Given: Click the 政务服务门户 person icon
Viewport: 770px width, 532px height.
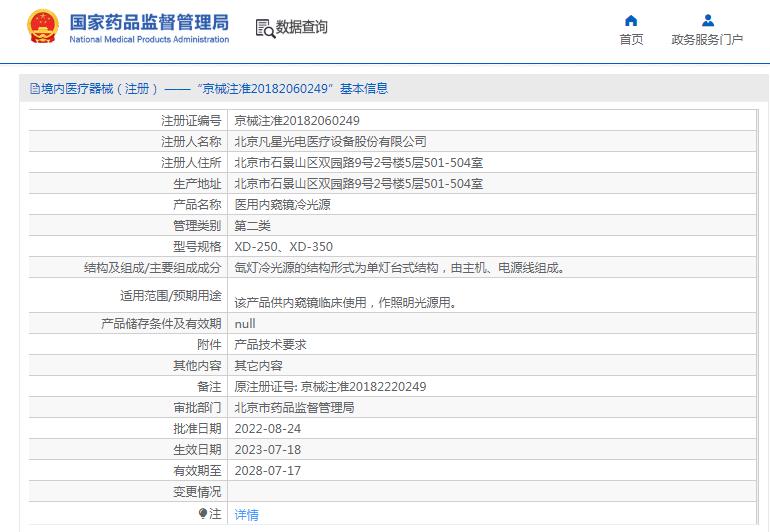Looking at the screenshot, I should (708, 20).
